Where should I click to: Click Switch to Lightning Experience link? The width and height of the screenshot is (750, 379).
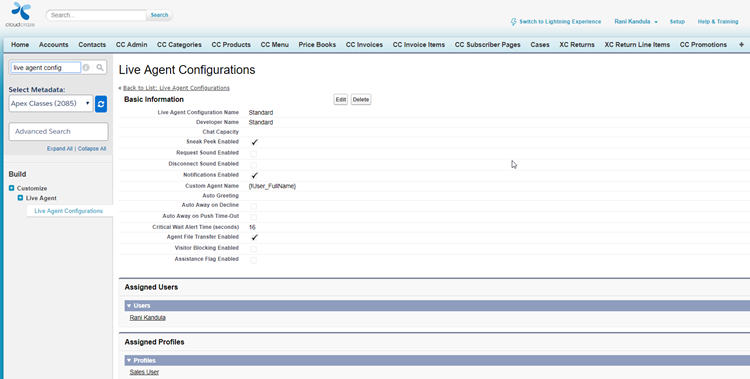[x=560, y=22]
